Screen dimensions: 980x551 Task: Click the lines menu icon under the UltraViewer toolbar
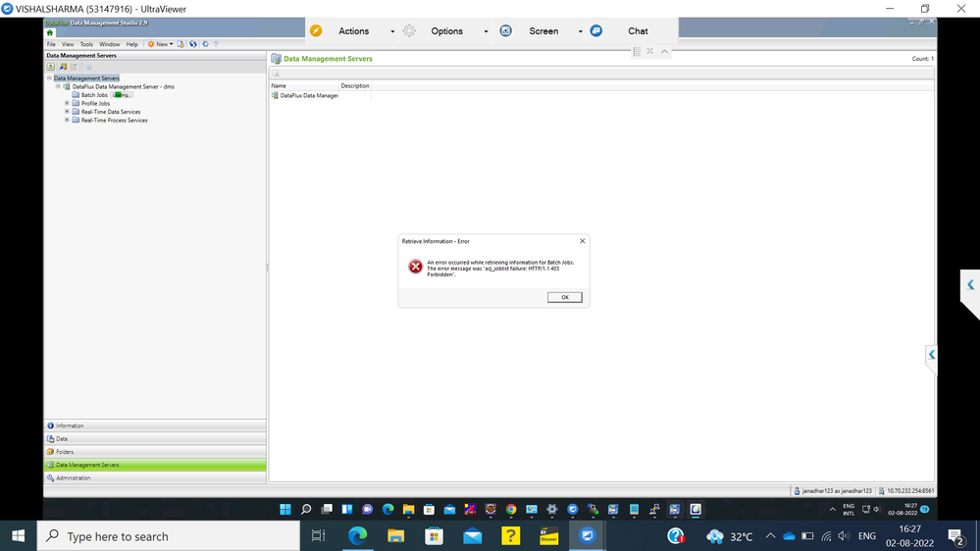pyautogui.click(x=637, y=51)
